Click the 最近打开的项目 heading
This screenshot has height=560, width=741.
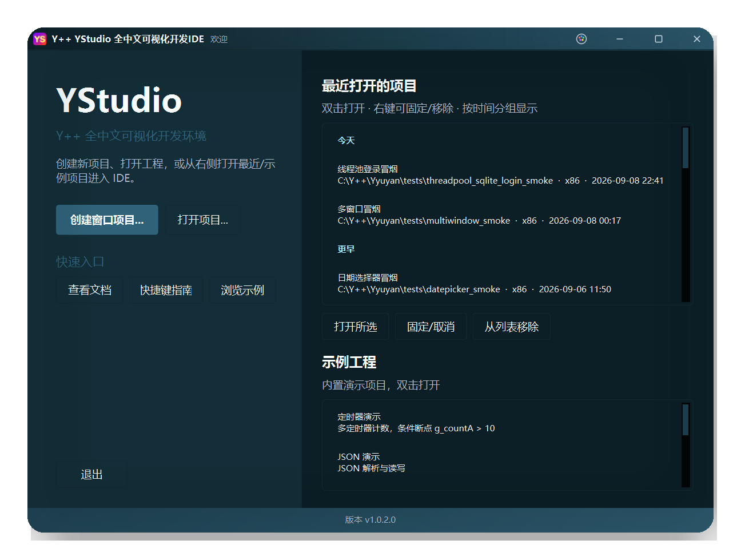pos(369,86)
